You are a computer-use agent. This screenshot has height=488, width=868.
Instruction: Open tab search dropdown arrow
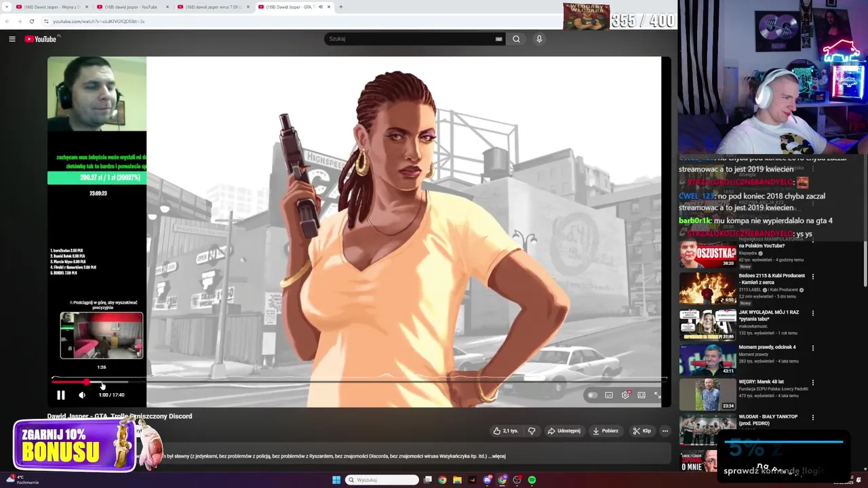click(x=5, y=7)
